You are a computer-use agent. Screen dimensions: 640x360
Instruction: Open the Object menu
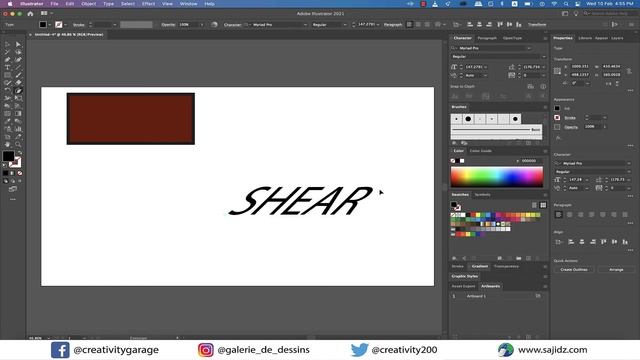click(x=89, y=4)
